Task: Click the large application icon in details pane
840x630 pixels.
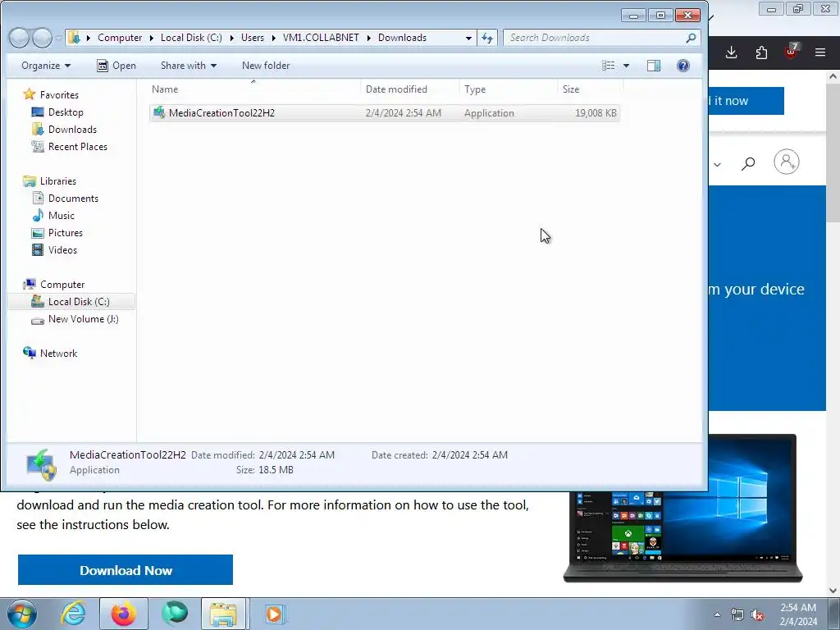Action: (x=41, y=464)
